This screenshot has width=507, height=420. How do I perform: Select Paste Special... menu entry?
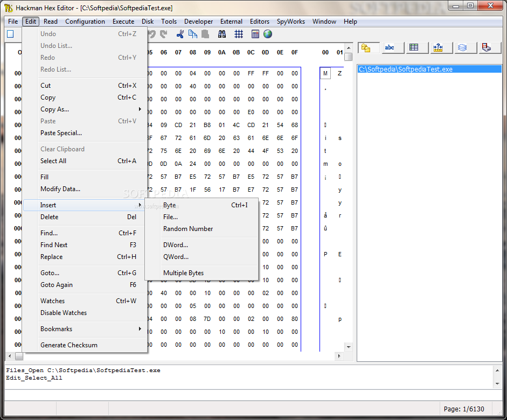tap(85, 133)
